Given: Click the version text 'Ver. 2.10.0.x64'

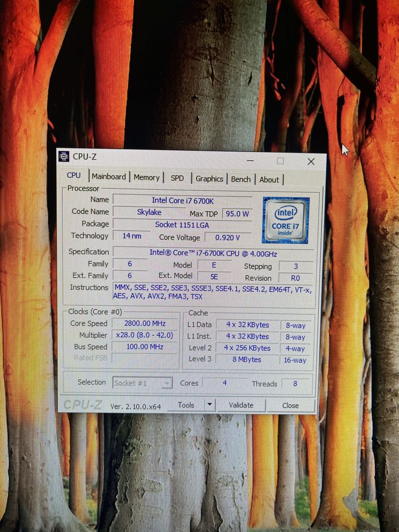Looking at the screenshot, I should point(135,406).
